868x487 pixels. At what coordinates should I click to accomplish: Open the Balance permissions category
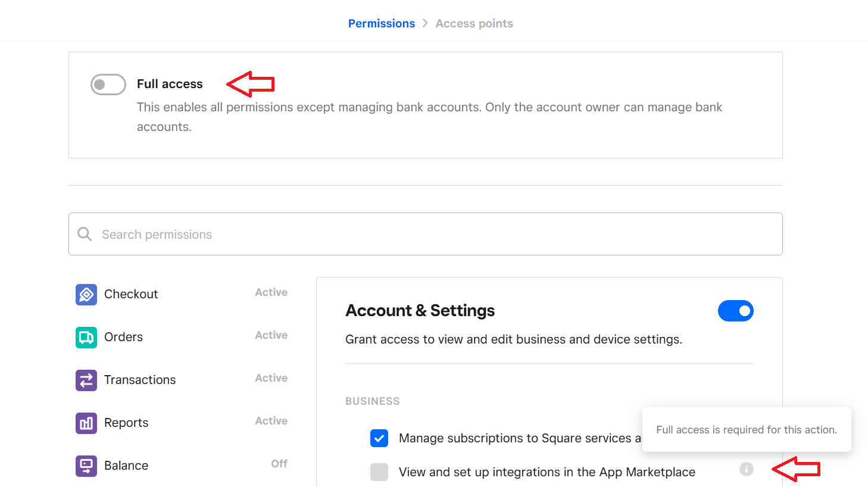pos(182,466)
